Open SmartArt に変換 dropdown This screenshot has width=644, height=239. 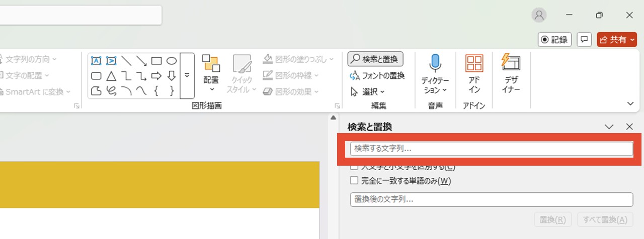point(35,91)
